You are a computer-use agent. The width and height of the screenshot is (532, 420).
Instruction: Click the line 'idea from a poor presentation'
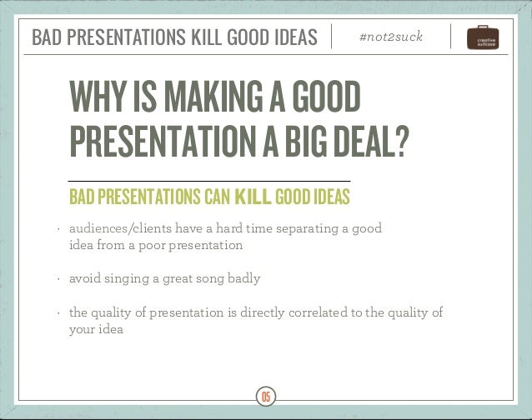(156, 245)
